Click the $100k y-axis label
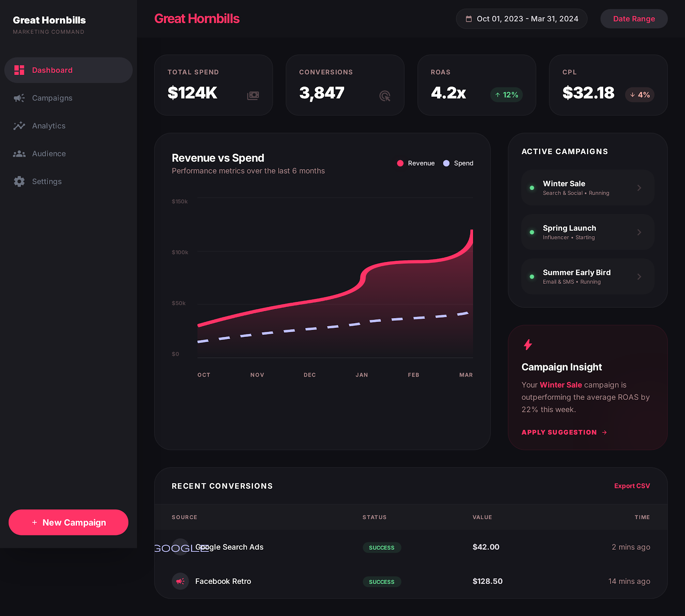 click(x=180, y=253)
